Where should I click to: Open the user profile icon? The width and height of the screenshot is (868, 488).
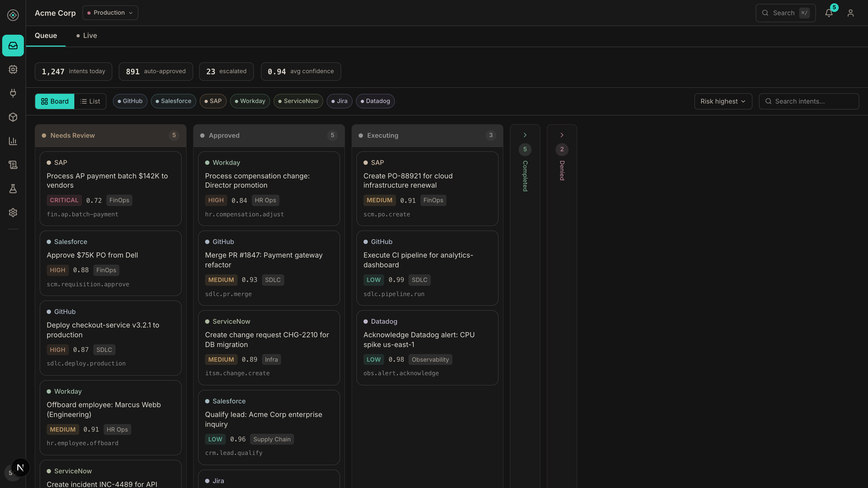tap(850, 13)
